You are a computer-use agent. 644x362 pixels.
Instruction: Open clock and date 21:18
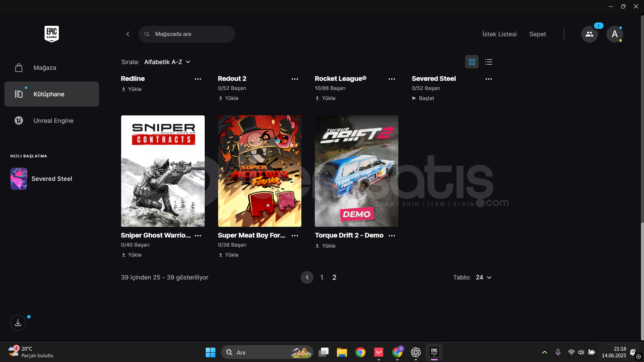click(x=614, y=352)
